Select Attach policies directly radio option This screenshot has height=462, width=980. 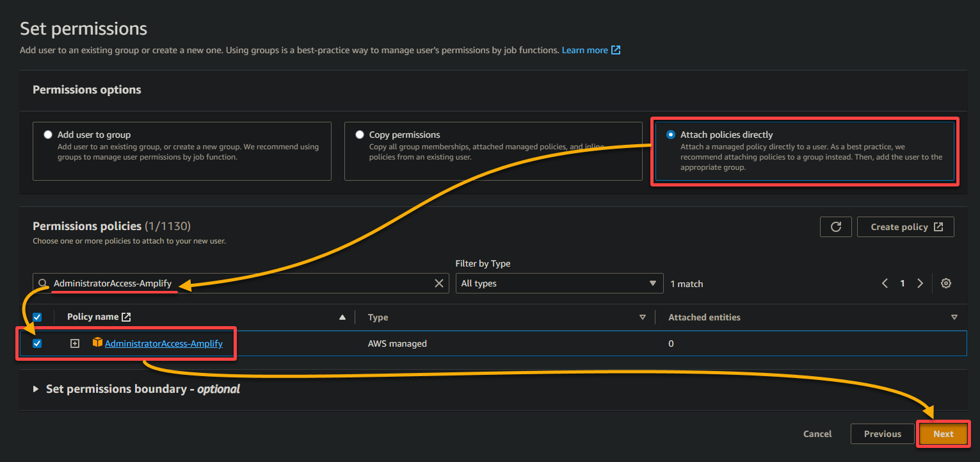[670, 135]
